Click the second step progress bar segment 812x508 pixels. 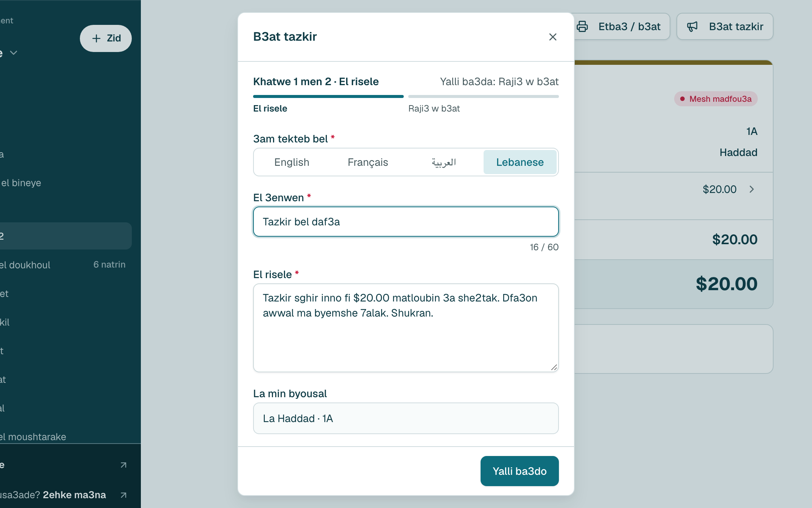click(x=484, y=96)
